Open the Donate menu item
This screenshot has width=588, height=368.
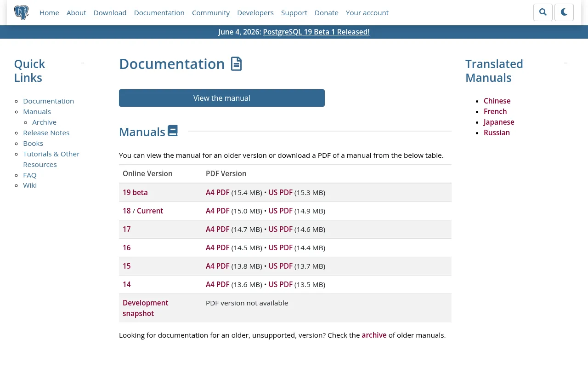point(327,13)
